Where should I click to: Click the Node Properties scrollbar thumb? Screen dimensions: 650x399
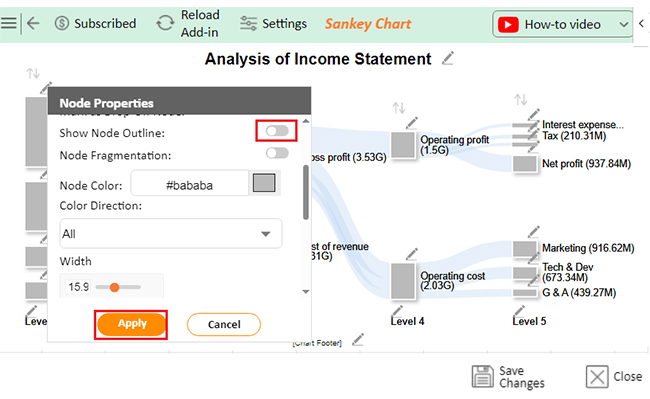[306, 192]
